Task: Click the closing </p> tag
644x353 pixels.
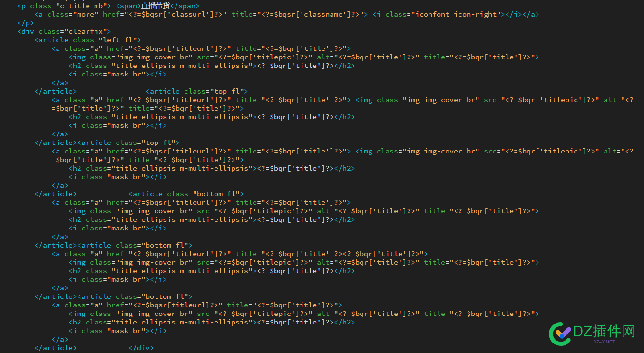Action: [26, 23]
